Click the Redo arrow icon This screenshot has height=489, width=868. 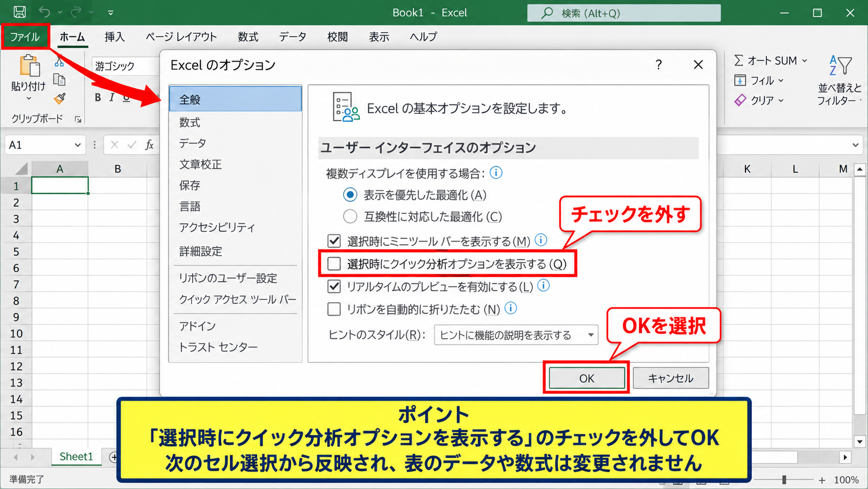(76, 12)
